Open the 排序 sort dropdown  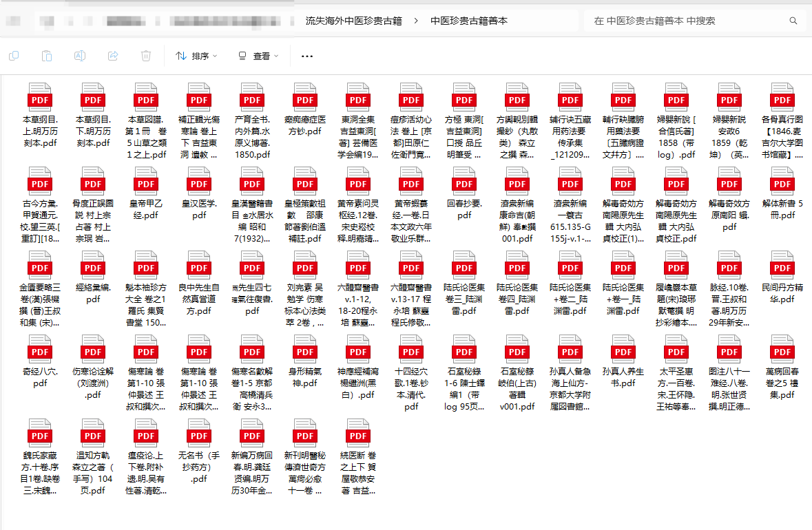(197, 56)
